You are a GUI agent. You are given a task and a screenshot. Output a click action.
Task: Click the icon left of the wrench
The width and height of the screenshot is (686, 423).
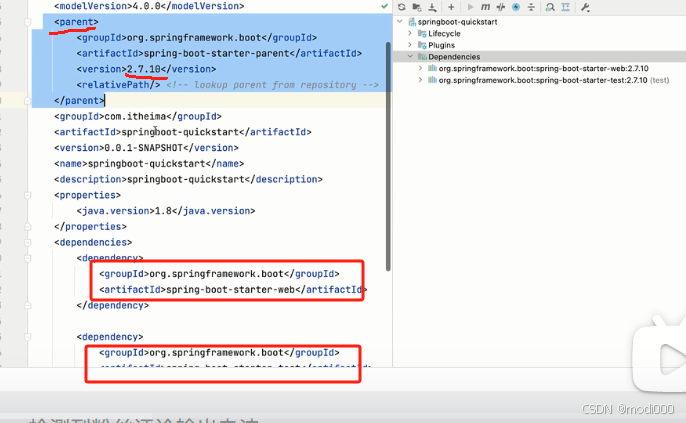point(566,7)
